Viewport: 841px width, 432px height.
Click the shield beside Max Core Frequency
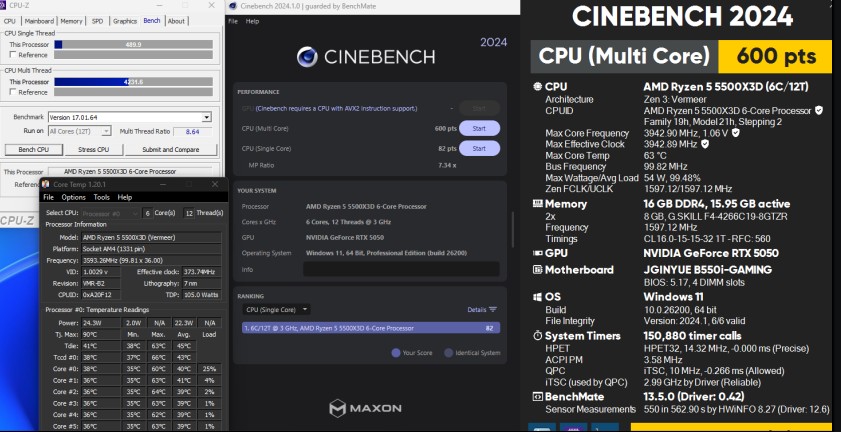pos(736,133)
